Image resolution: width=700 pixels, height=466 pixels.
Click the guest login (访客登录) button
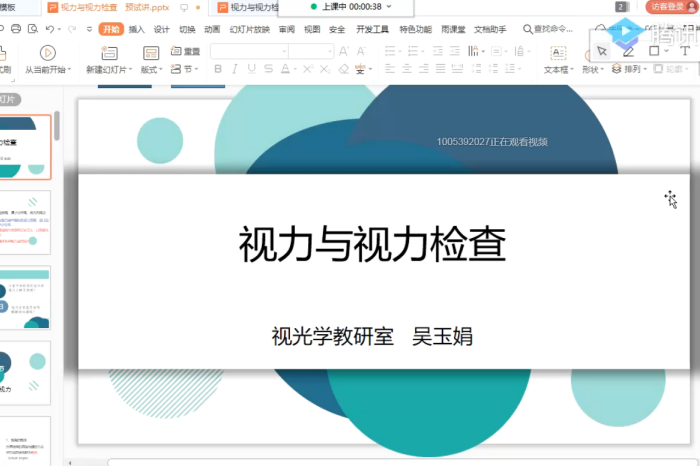click(666, 7)
